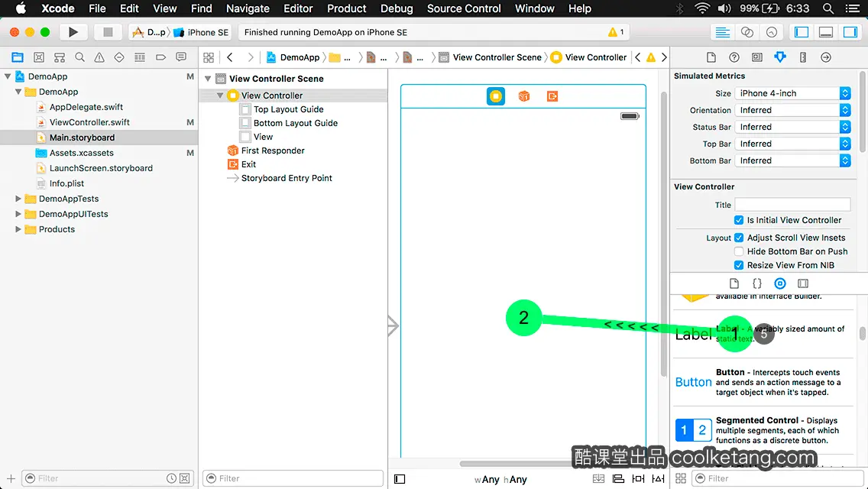This screenshot has width=868, height=489.
Task: Switch to the Assistant editor
Action: (x=747, y=32)
